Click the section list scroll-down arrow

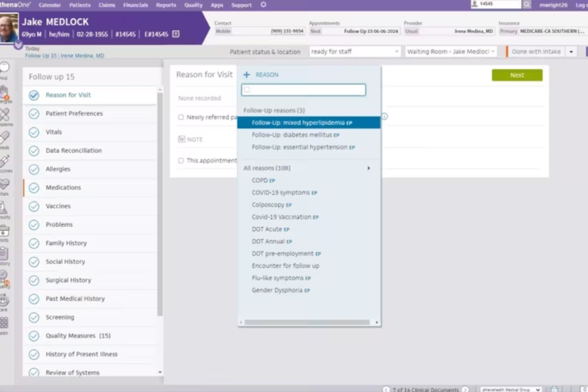click(160, 372)
